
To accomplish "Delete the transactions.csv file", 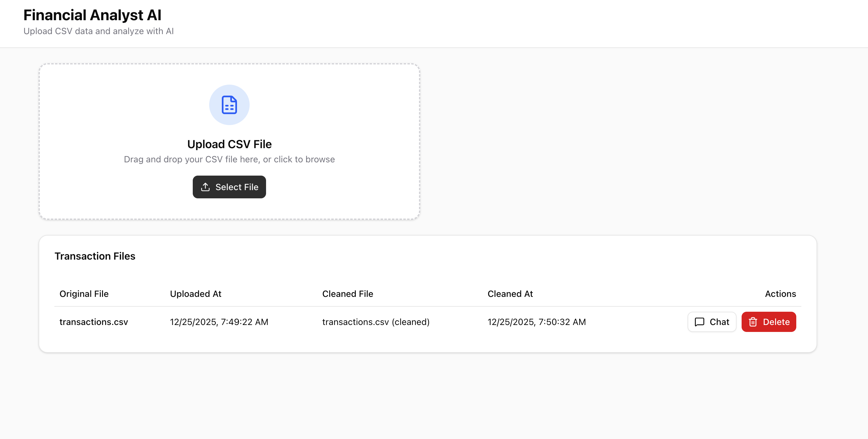I will point(768,322).
